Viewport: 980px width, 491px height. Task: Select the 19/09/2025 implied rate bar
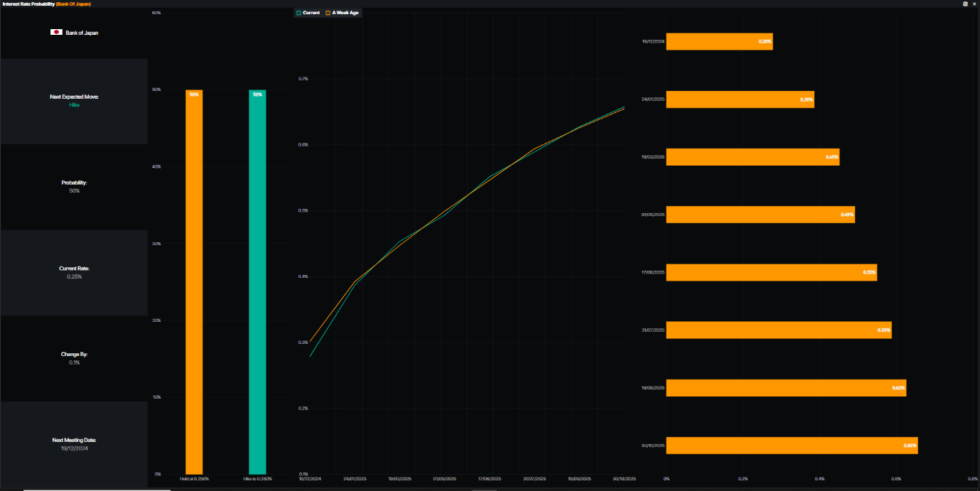786,387
